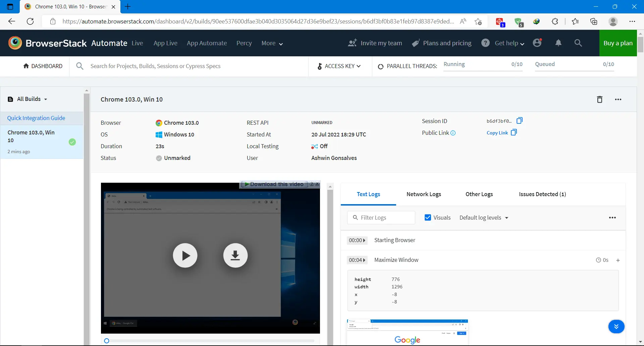Click the Buy a plan button

click(x=618, y=43)
